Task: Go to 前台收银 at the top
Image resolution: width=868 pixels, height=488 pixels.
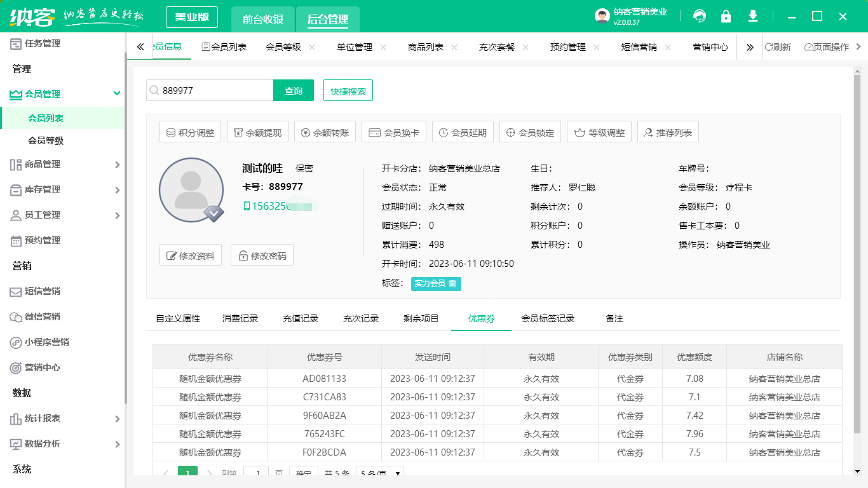Action: click(263, 19)
